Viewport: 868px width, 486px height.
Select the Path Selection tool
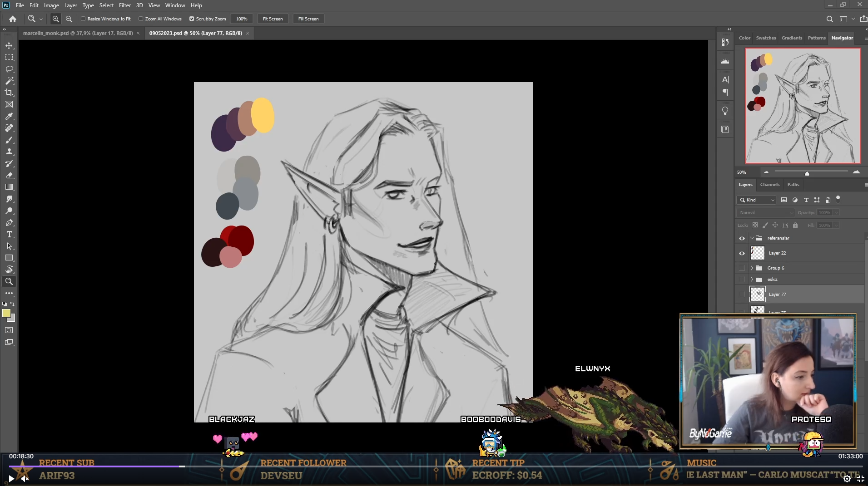click(x=9, y=246)
